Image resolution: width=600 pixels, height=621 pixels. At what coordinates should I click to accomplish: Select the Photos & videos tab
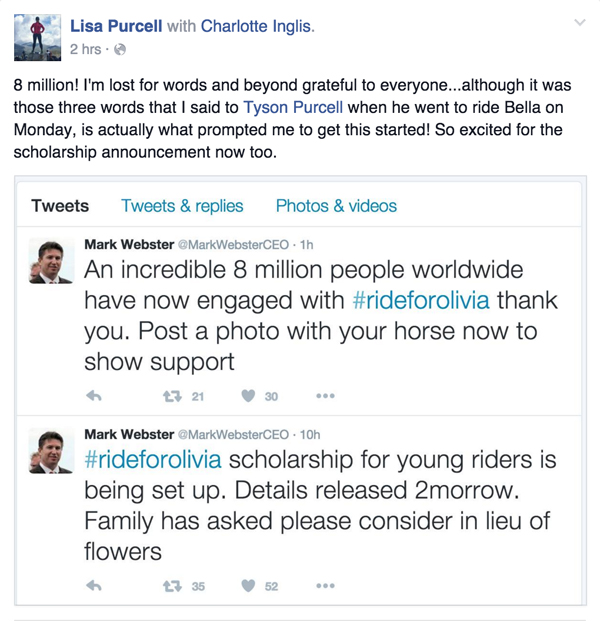pos(336,206)
